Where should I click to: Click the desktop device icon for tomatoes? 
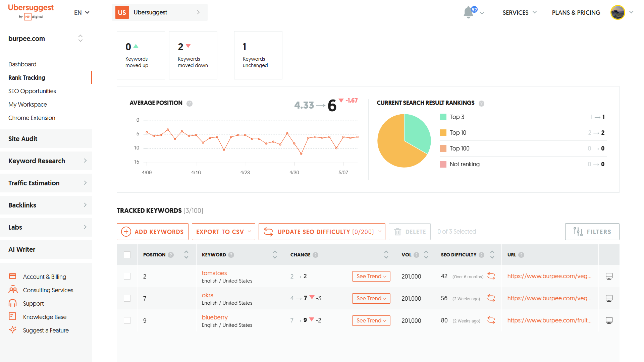pyautogui.click(x=609, y=276)
